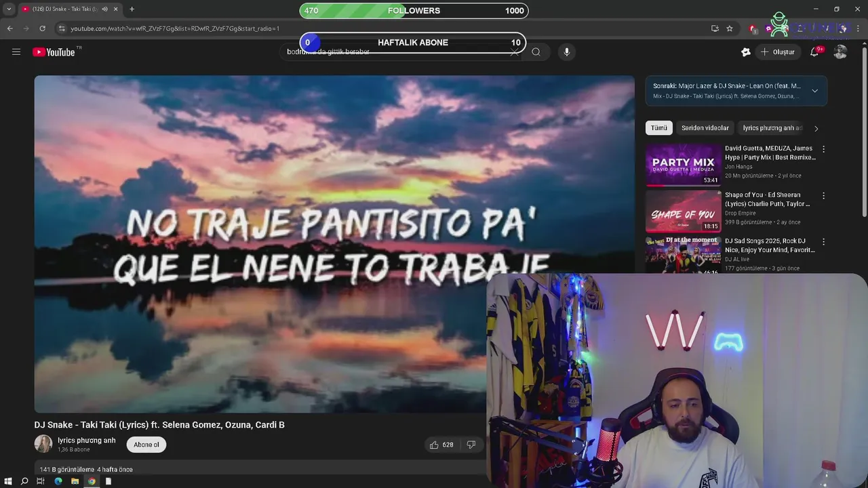The image size is (868, 488).
Task: Click the Abone ol subscribe button
Action: 146,445
